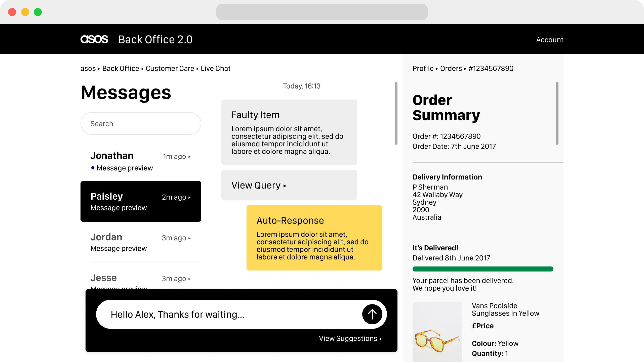Open the Vans sunglasses product thumbnail
Screen dimensions: 644x362
tap(437, 332)
